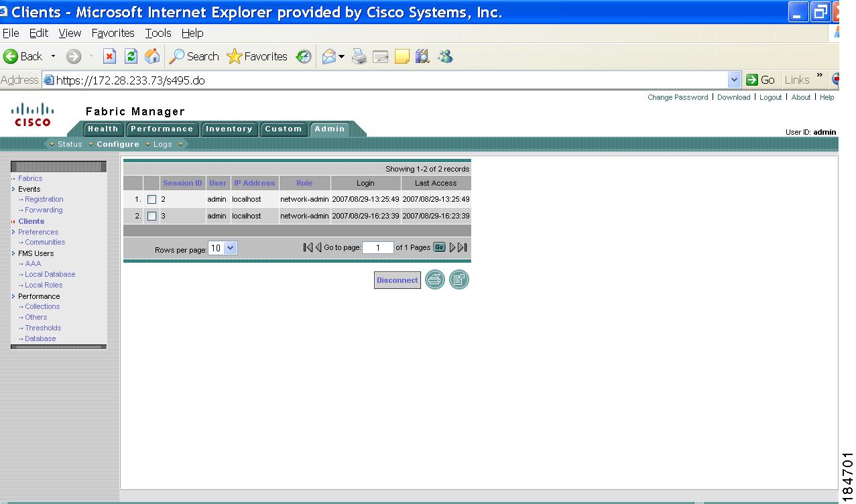The image size is (856, 504).
Task: Click the Mail envelope toolbar icon
Action: pos(328,57)
